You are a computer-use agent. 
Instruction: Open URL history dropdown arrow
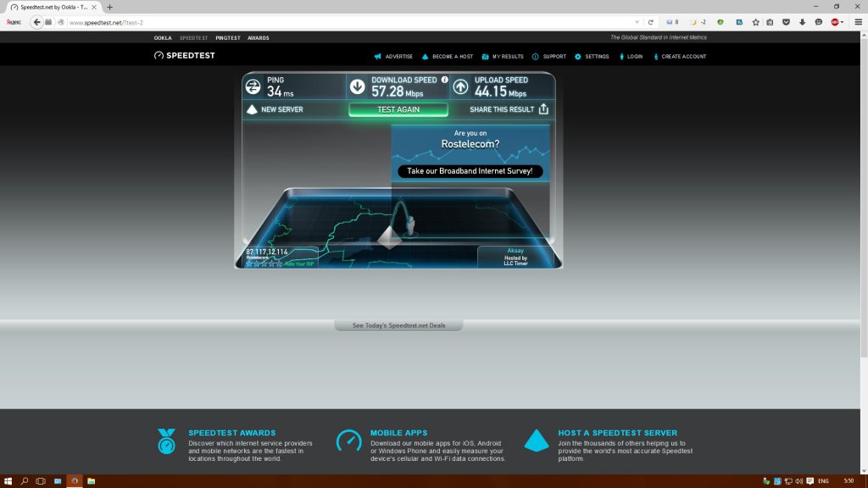point(637,22)
